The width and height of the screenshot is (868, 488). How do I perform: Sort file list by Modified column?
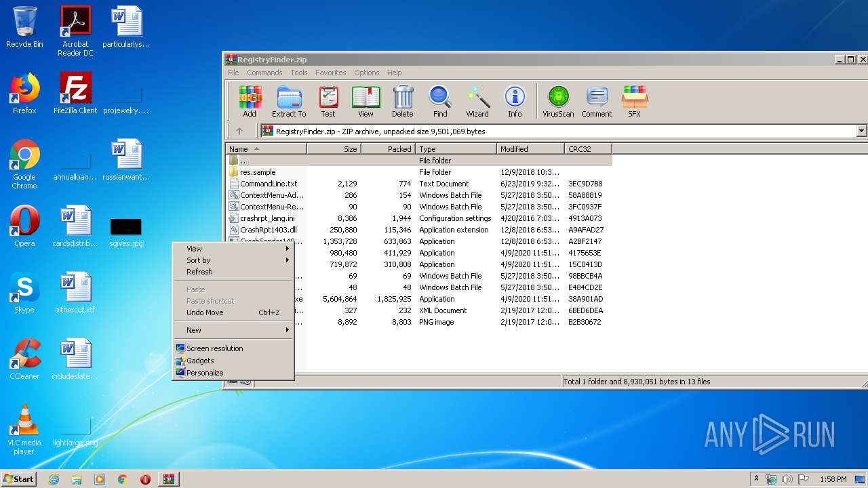tap(531, 149)
